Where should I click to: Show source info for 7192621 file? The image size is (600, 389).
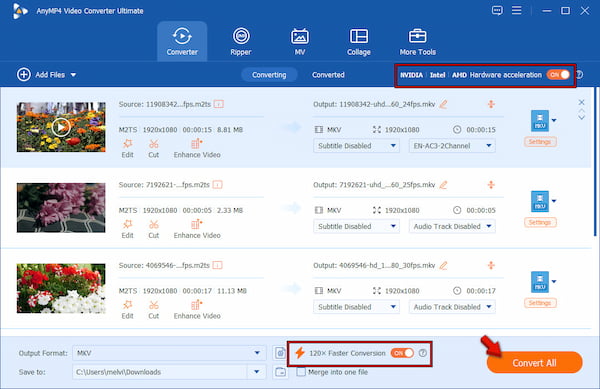[x=217, y=185]
